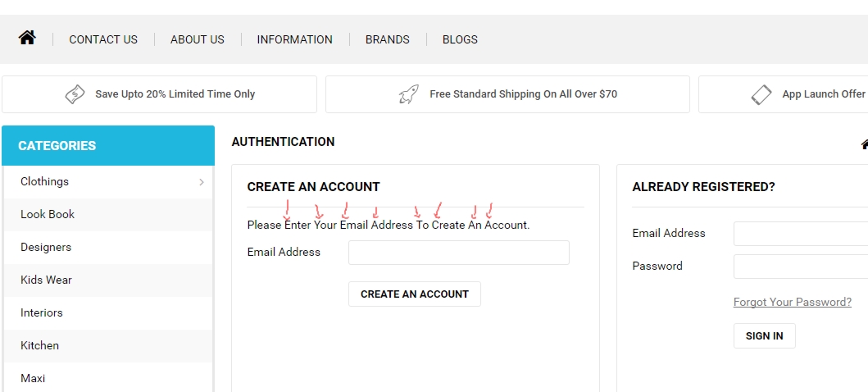Click into the Password field

tap(801, 267)
